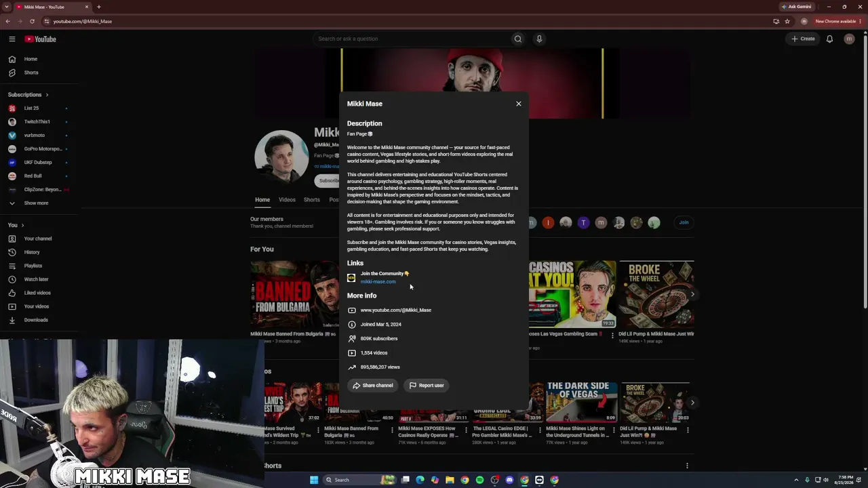This screenshot has height=488, width=868.
Task: Open Discord from the taskbar
Action: coord(509,480)
